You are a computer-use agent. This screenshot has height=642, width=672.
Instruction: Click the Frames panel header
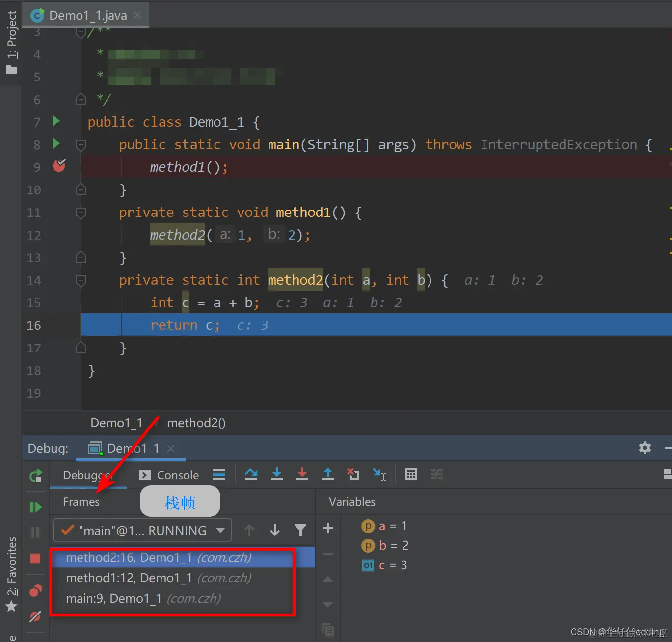coord(81,502)
